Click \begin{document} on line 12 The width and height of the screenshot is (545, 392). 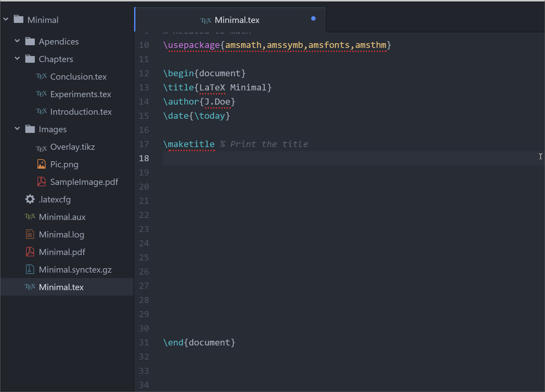tap(205, 73)
